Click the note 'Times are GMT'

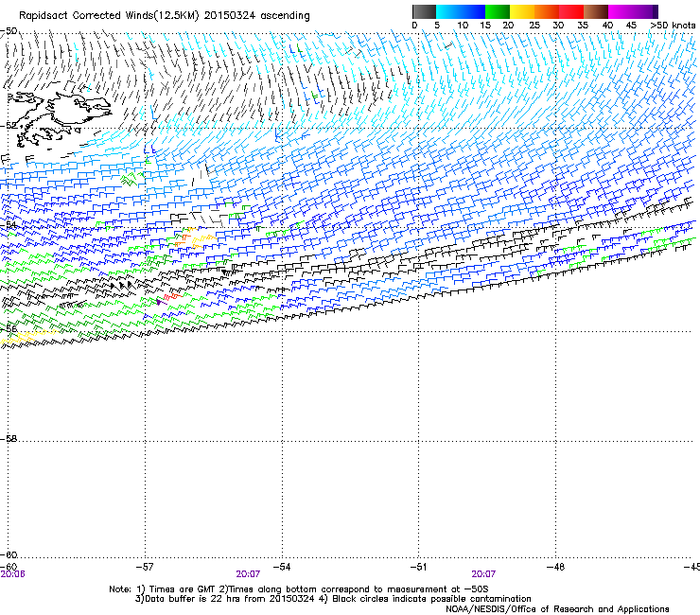point(183,589)
